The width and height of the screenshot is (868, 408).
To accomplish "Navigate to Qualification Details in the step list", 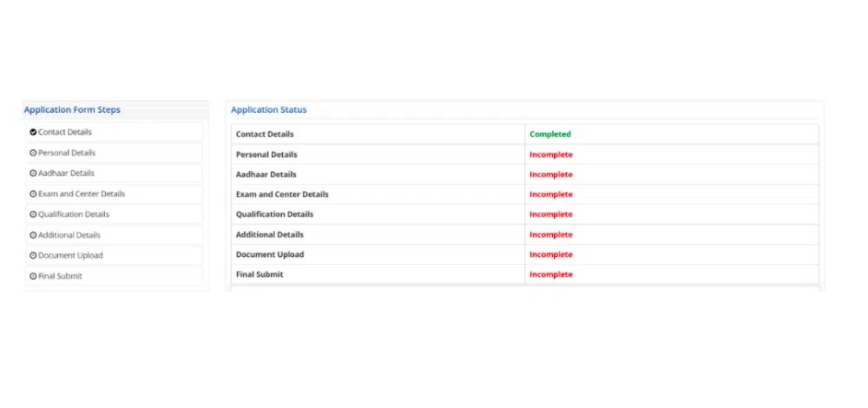I will coord(74,214).
